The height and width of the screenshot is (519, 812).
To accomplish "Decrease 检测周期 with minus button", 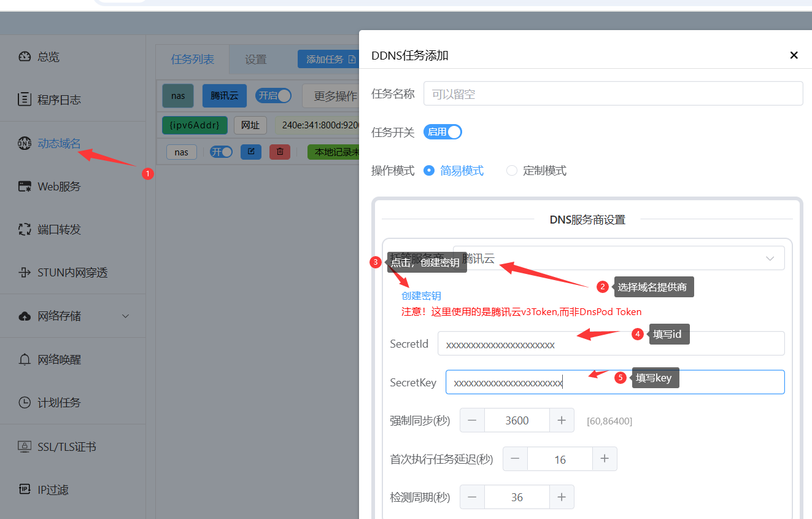I will (x=472, y=497).
